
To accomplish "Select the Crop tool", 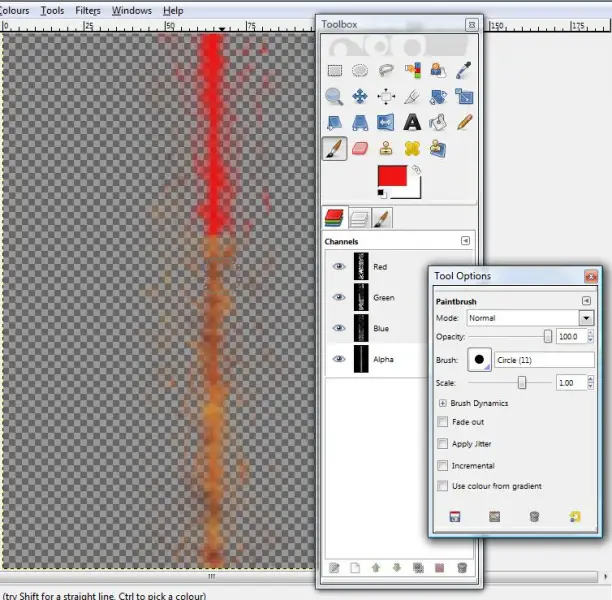I will pos(412,97).
